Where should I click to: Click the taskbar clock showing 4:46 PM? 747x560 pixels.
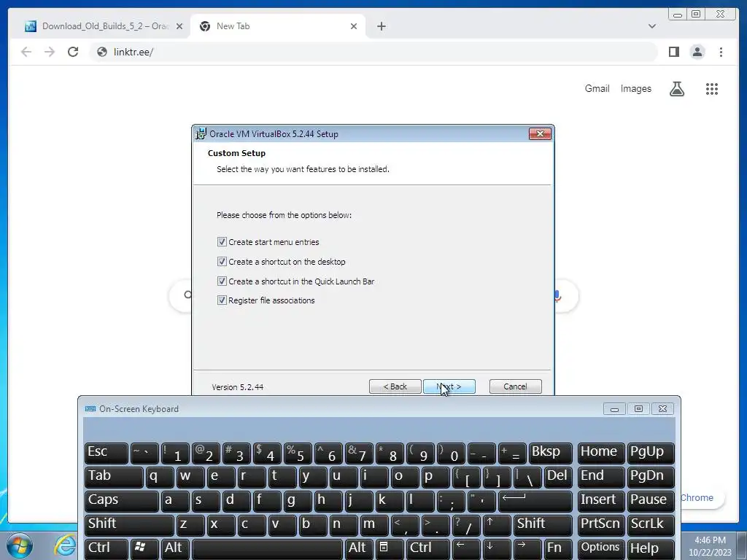tap(710, 546)
